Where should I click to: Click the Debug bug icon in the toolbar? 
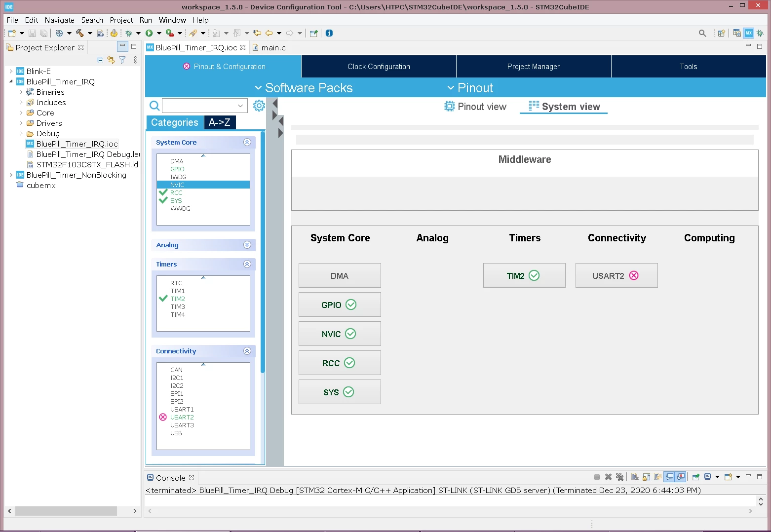pos(129,33)
